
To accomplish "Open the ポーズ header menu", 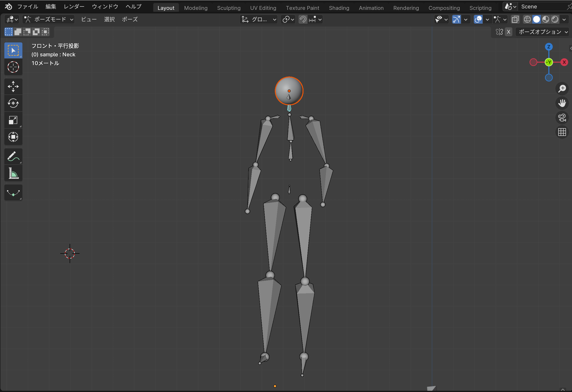I will click(130, 20).
